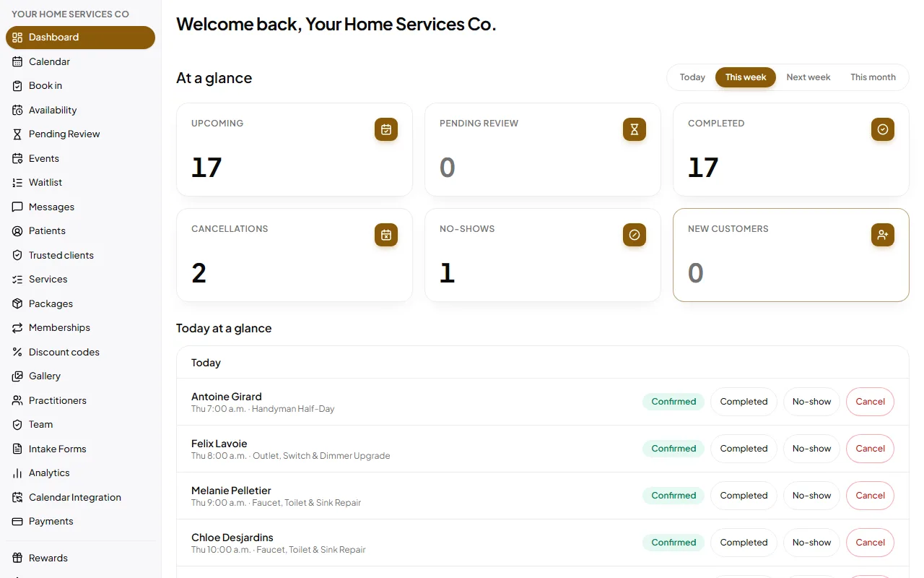The image size is (924, 578).
Task: Mark Felix Lavoie as No-show
Action: tap(811, 449)
